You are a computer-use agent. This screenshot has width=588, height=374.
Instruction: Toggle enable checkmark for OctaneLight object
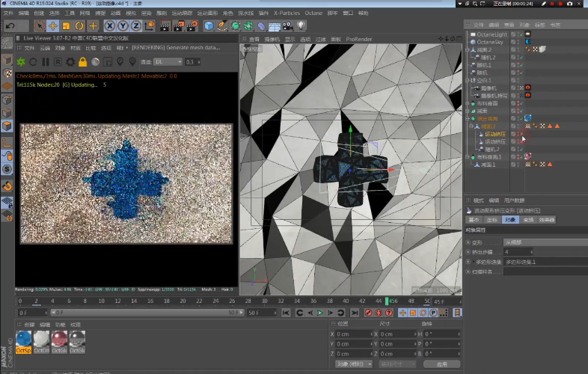click(x=520, y=34)
